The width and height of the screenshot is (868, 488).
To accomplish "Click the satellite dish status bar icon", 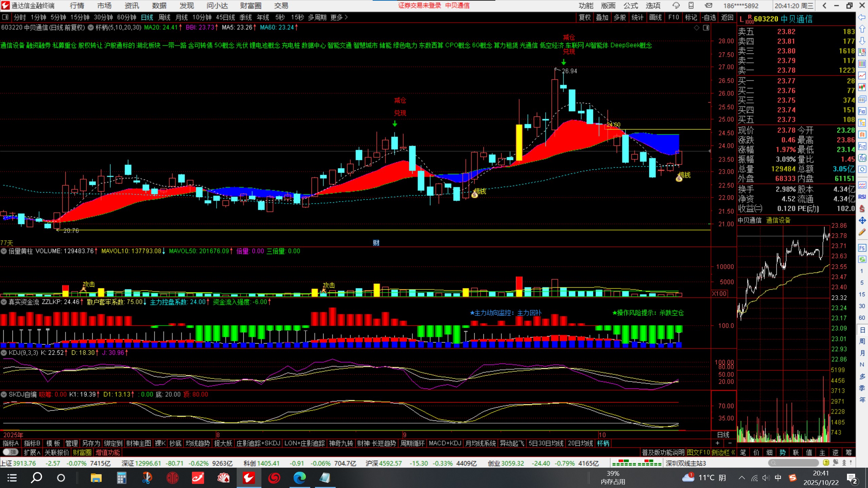I will pyautogui.click(x=835, y=463).
